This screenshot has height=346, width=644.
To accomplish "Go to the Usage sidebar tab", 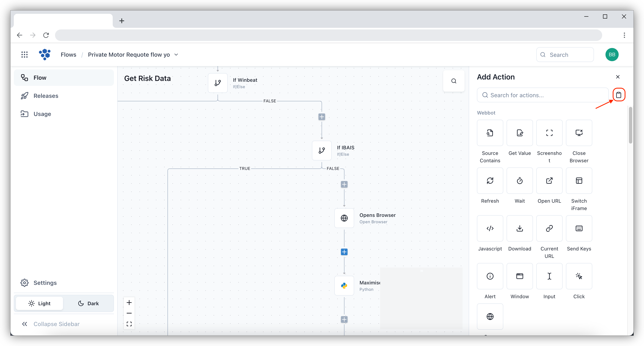I will click(42, 114).
